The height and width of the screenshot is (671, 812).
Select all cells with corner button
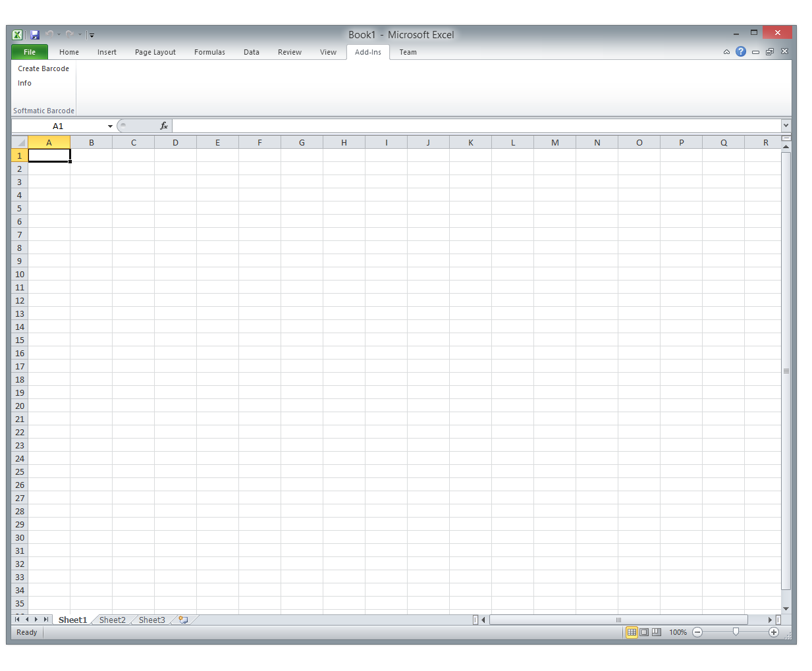tap(20, 142)
